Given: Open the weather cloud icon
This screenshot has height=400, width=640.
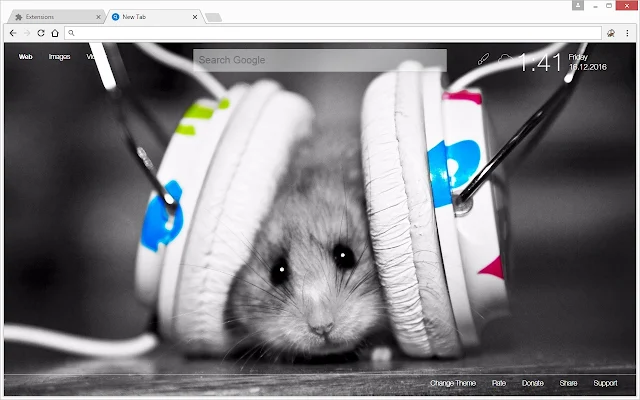Looking at the screenshot, I should pos(505,59).
